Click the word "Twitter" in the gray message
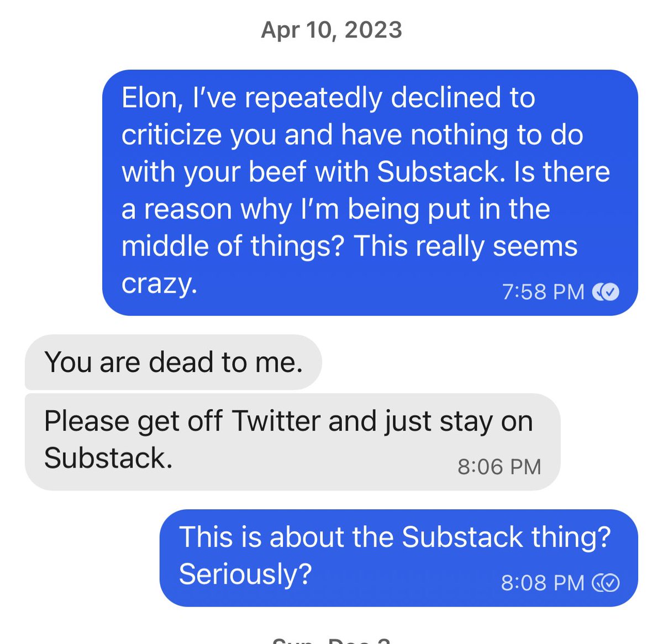 (276, 421)
